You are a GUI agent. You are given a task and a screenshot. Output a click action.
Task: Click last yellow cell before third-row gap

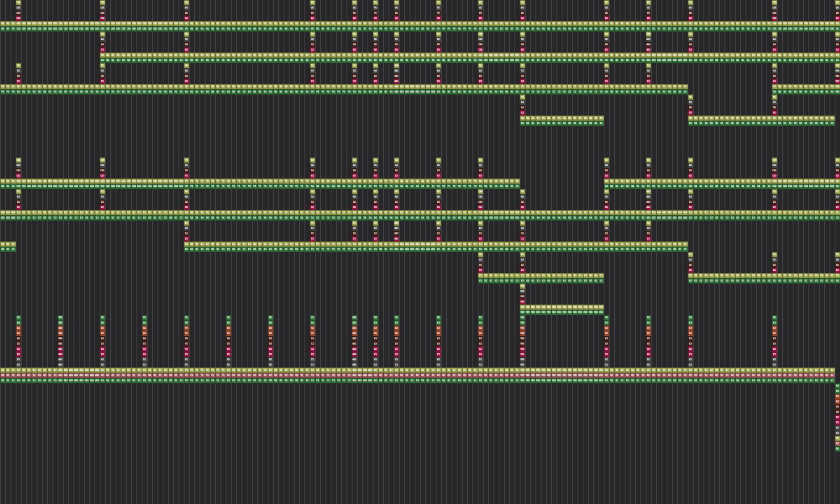(x=685, y=87)
